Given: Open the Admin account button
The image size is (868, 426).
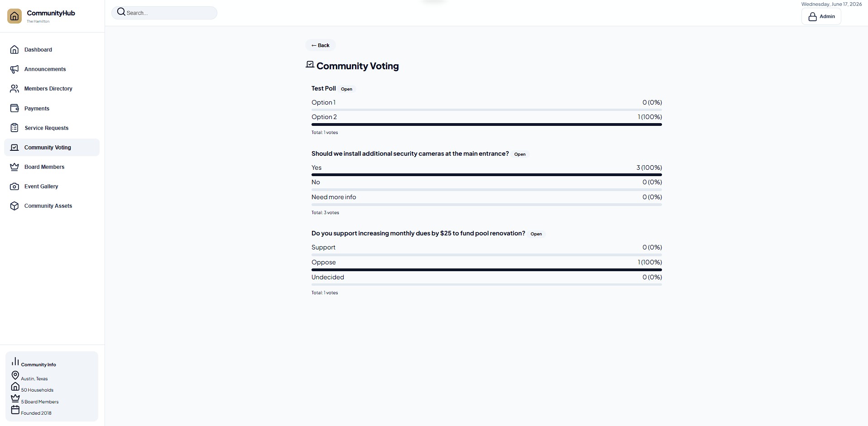Looking at the screenshot, I should click(x=821, y=17).
